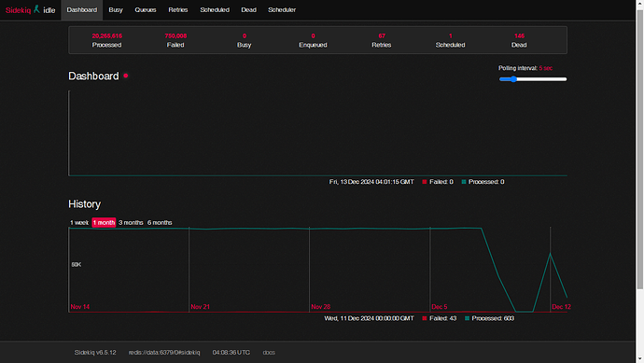Click the 04:08:36 UTC footer time

[x=231, y=353]
